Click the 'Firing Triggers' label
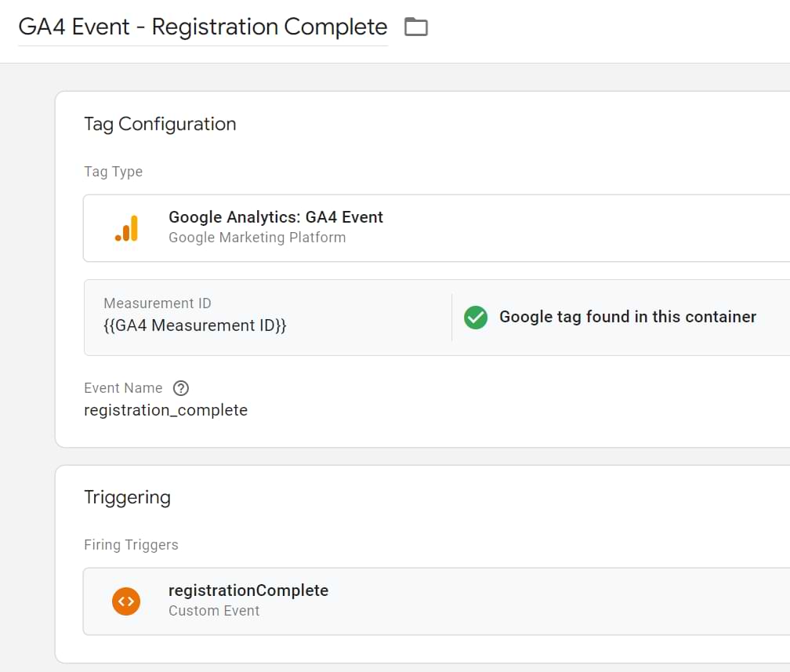Viewport: 790px width, 672px height. [x=131, y=545]
